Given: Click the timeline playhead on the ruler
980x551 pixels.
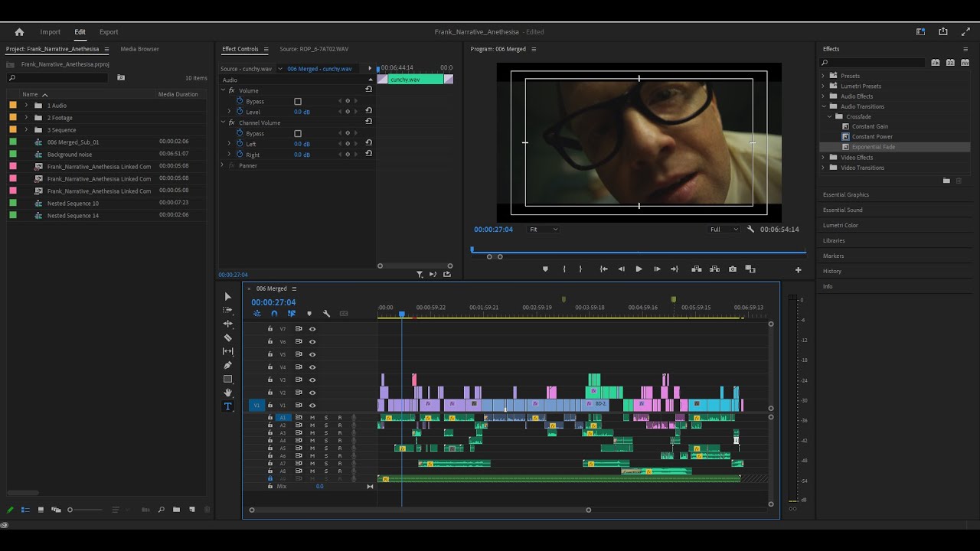Looking at the screenshot, I should tap(401, 314).
